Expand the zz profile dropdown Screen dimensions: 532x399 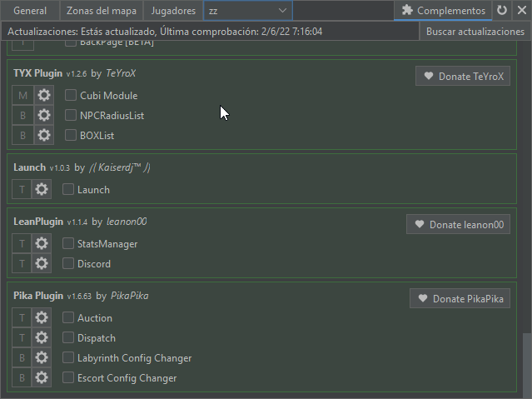tap(282, 11)
